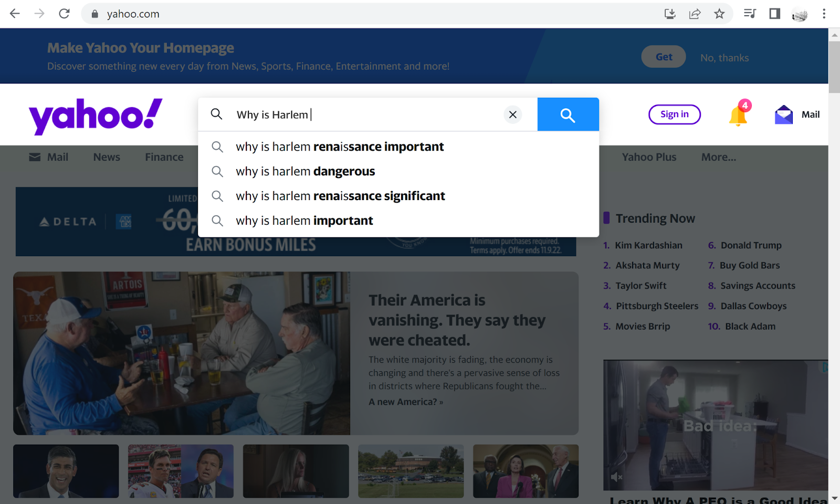Image resolution: width=840 pixels, height=504 pixels.
Task: Click the Sign in button
Action: pyautogui.click(x=675, y=114)
